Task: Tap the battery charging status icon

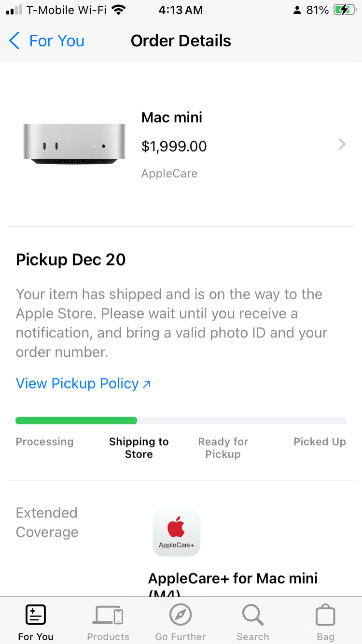Action: pos(344,10)
